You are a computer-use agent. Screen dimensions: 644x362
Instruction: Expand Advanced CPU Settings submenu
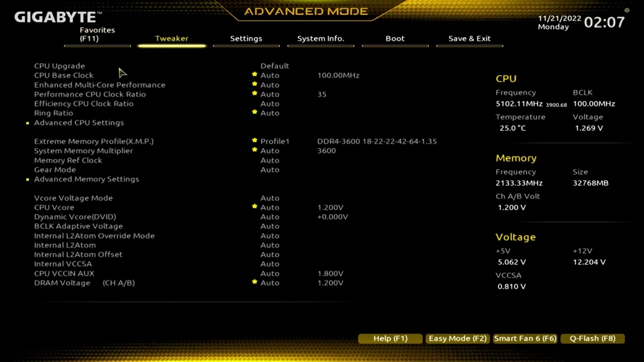(79, 123)
